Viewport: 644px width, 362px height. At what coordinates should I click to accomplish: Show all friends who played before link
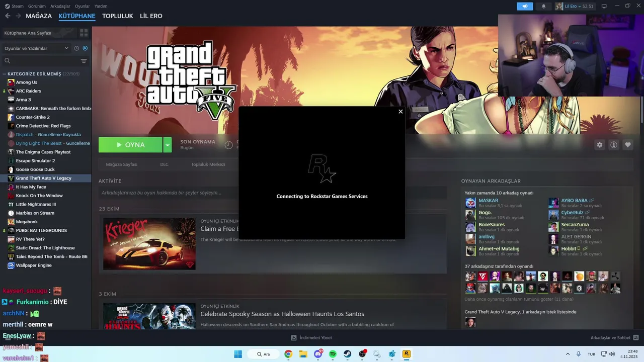pyautogui.click(x=519, y=299)
